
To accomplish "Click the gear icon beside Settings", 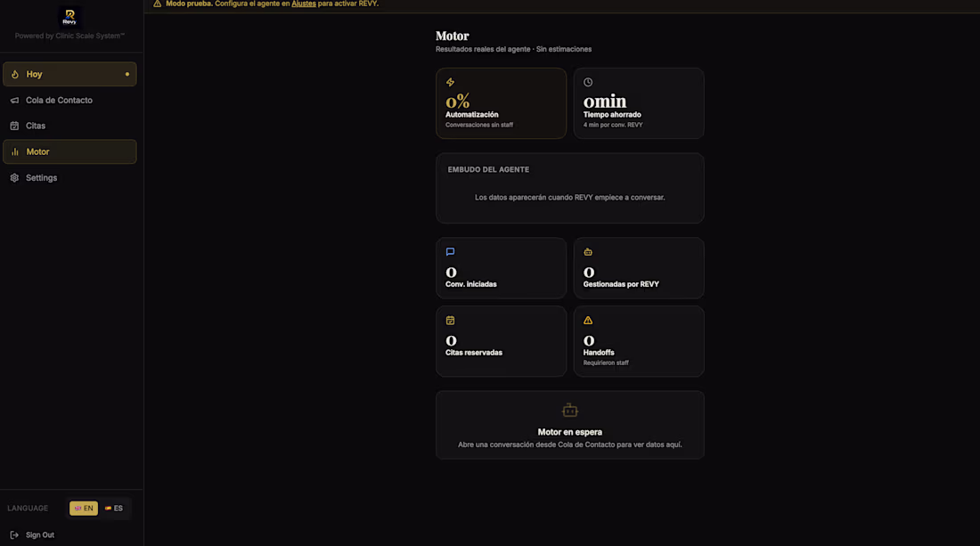I will click(x=14, y=178).
